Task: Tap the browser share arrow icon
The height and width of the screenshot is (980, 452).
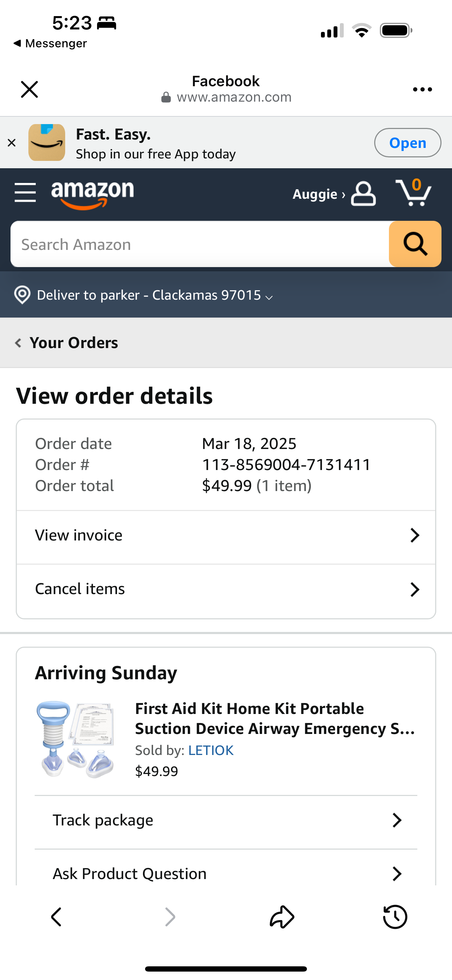Action: pyautogui.click(x=282, y=917)
